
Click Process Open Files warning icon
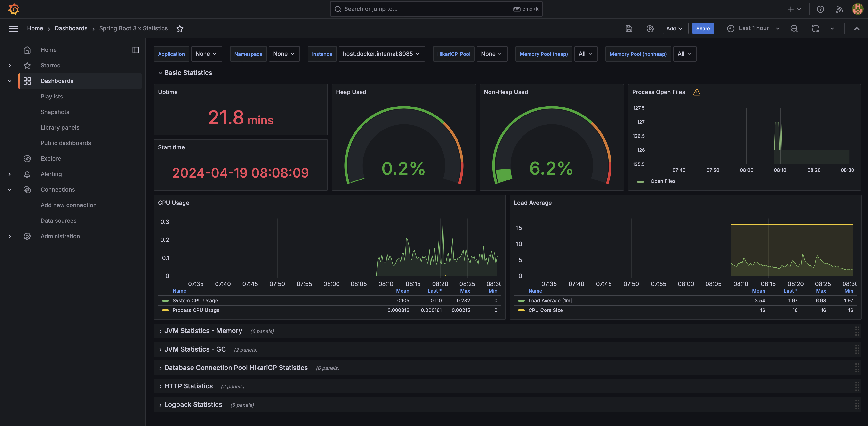tap(697, 92)
